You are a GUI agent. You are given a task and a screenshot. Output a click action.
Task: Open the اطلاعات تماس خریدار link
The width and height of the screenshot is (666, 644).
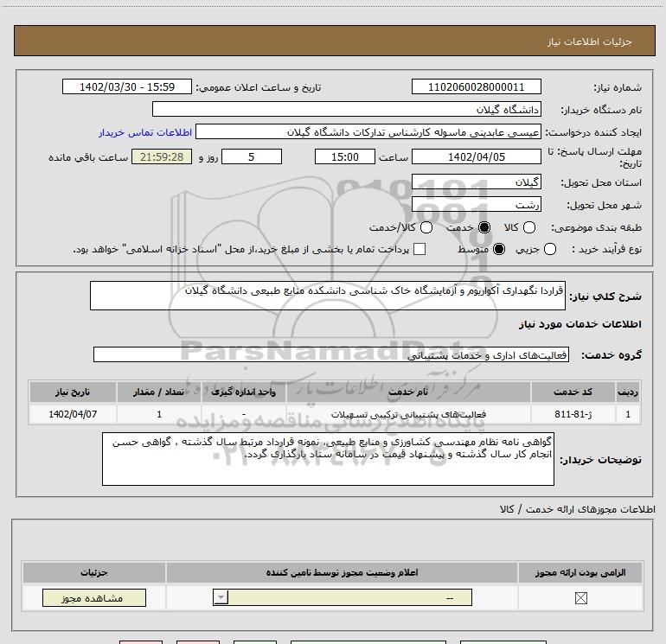pos(145,132)
